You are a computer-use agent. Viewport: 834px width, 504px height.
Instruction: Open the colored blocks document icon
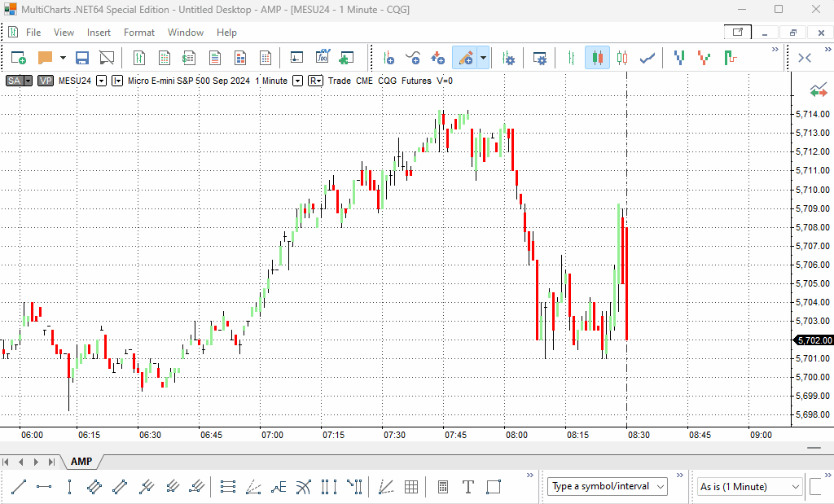coord(240,58)
